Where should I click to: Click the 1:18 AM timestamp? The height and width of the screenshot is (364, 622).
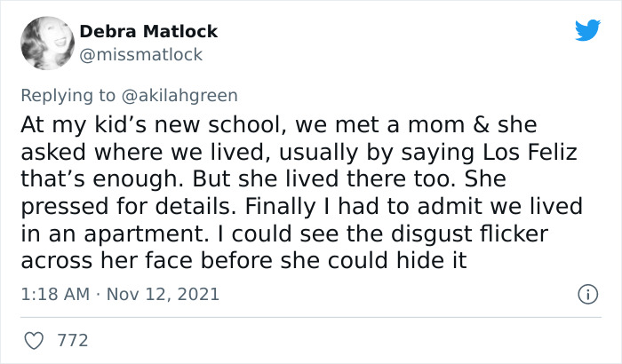[x=53, y=294]
